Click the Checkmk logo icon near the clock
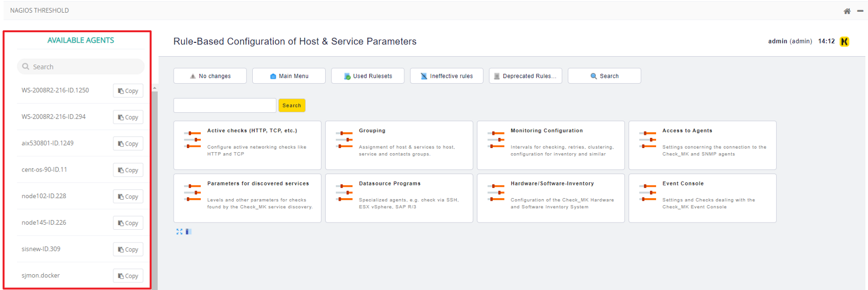868x290 pixels. 845,41
